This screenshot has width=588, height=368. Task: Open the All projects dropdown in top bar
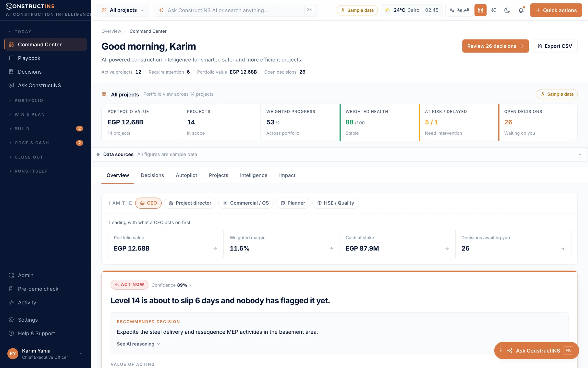pyautogui.click(x=123, y=10)
